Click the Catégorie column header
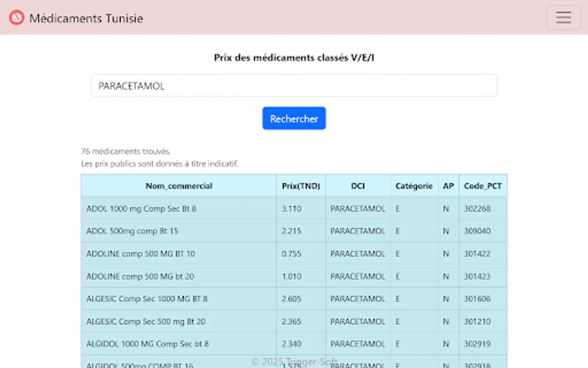Viewport: 588px width, 368px height. [x=414, y=186]
